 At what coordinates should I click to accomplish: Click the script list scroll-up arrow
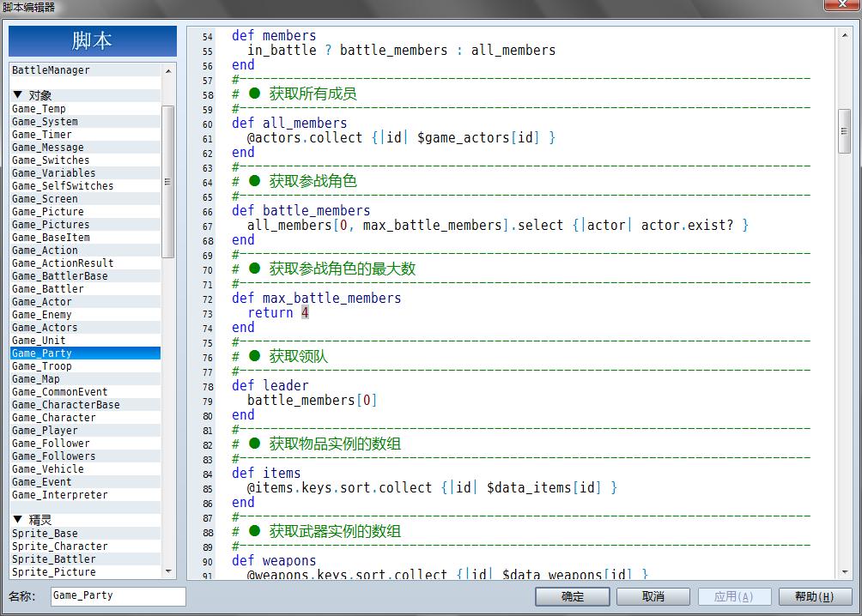point(168,71)
